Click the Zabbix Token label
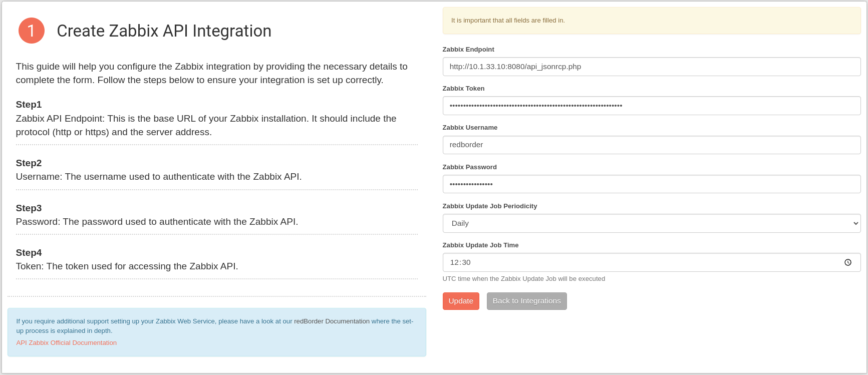 click(463, 89)
